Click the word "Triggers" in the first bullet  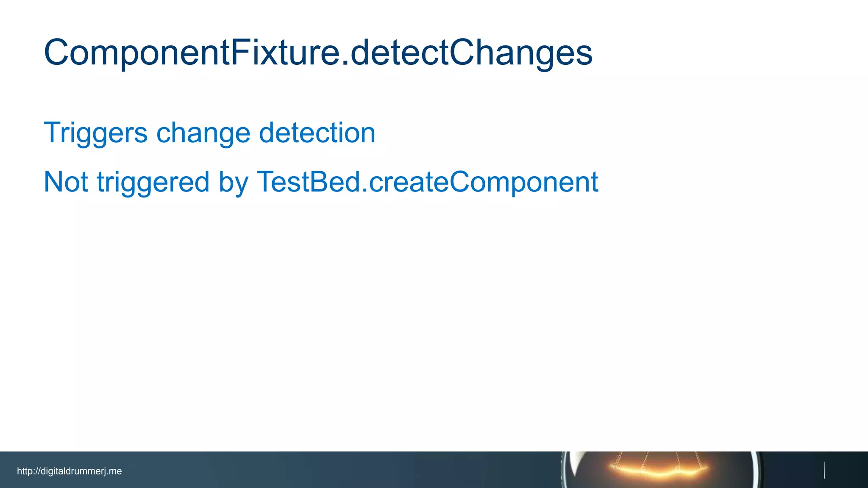95,133
